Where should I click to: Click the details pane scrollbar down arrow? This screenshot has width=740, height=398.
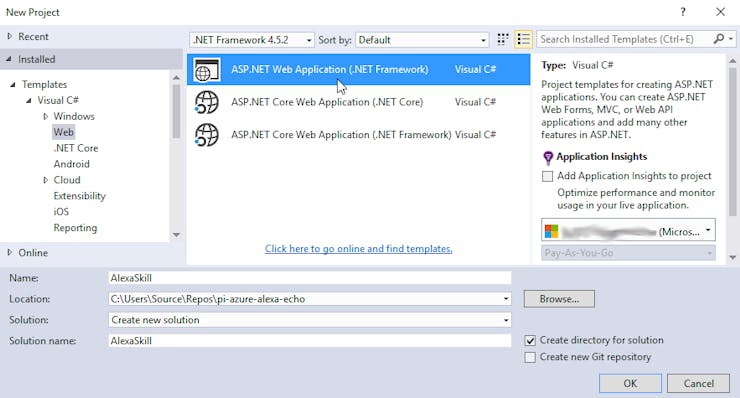(732, 258)
